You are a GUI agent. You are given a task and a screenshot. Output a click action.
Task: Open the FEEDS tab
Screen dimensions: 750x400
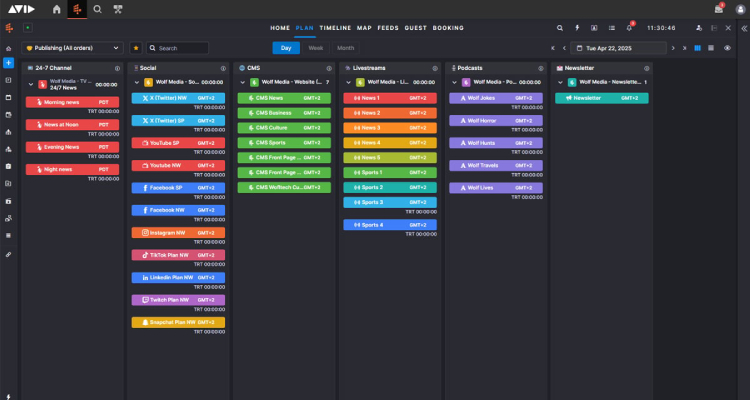click(387, 28)
